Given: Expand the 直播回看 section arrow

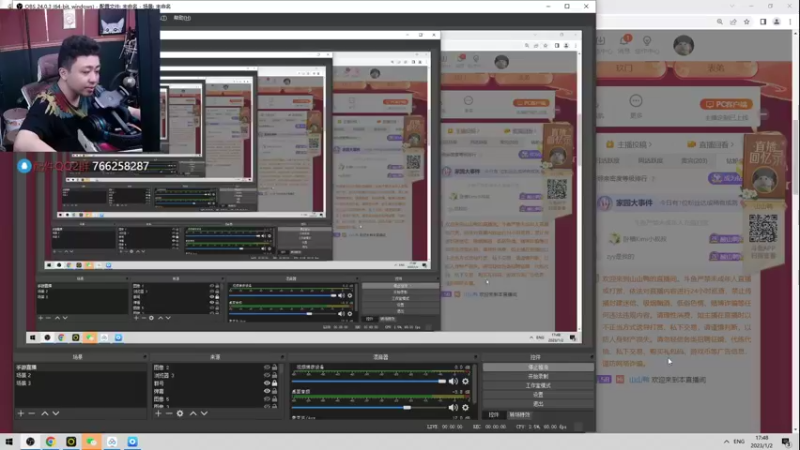Looking at the screenshot, I should tap(731, 145).
